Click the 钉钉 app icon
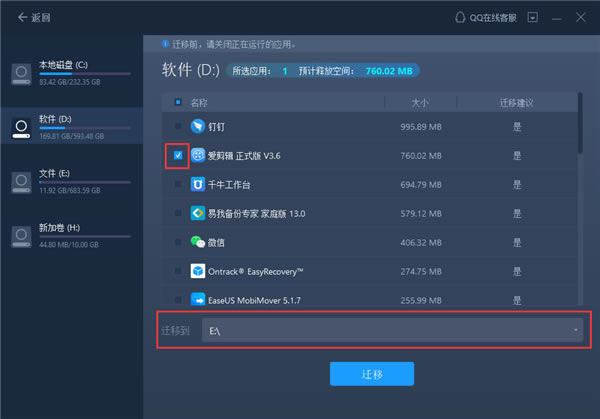600x419 pixels. [198, 126]
